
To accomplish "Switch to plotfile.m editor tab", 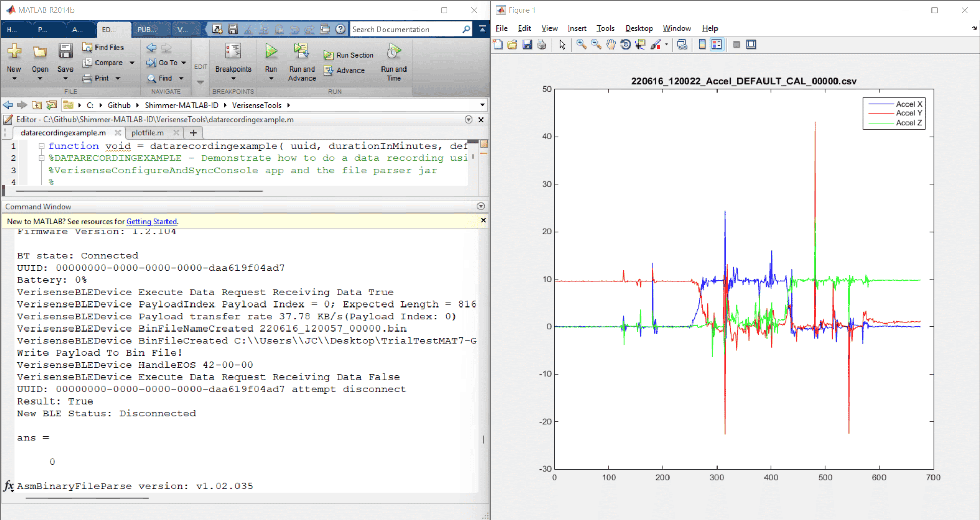I will coord(147,133).
